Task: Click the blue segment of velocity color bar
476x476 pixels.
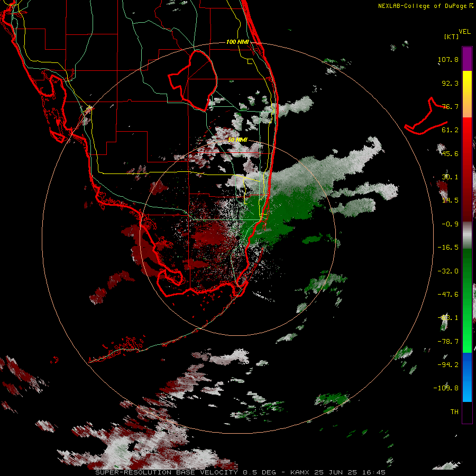Action: pos(467,377)
